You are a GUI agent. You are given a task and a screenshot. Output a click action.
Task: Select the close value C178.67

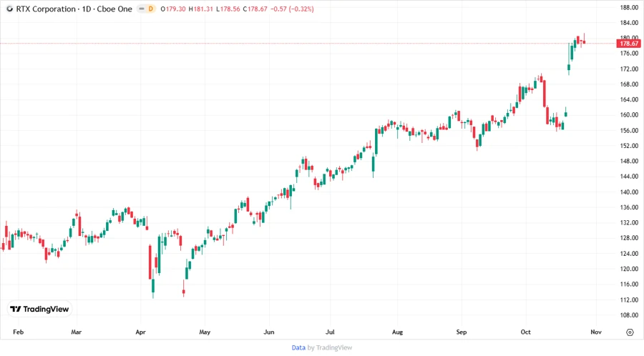(255, 9)
